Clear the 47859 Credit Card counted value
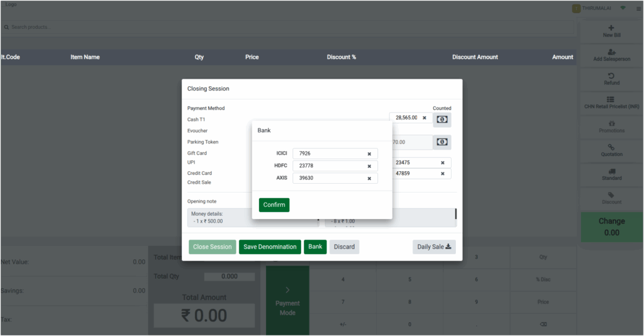644x336 pixels. [442, 174]
